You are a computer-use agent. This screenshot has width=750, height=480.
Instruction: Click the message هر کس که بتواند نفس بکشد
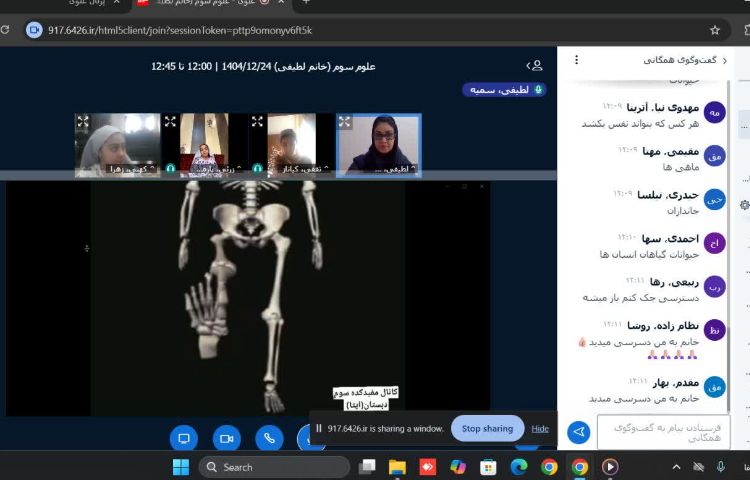click(x=640, y=124)
